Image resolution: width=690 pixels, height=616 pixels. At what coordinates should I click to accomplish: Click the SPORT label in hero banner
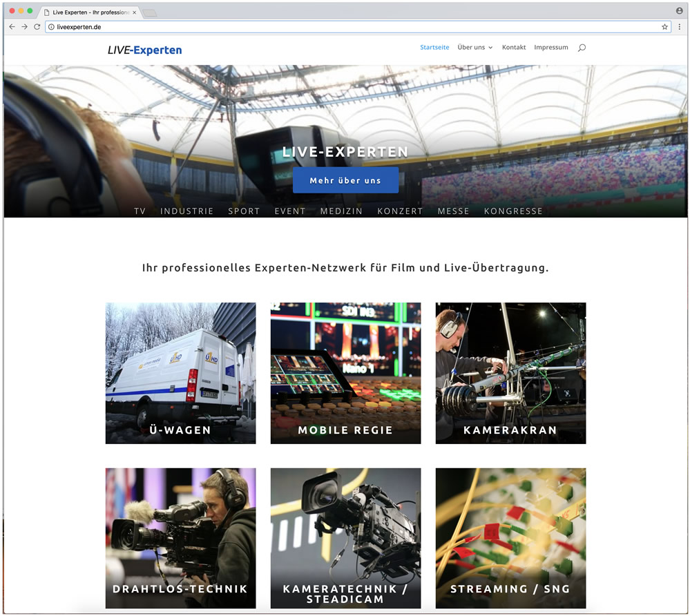click(x=244, y=211)
